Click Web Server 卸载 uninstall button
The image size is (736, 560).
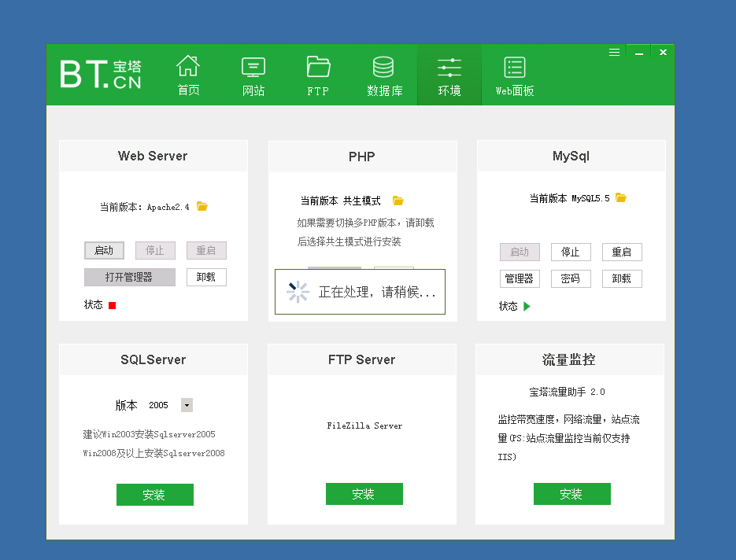pos(206,277)
